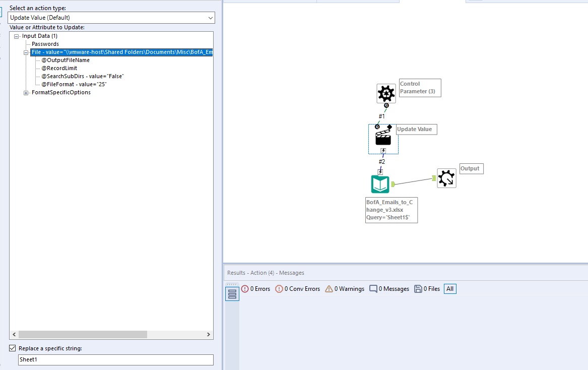
Task: Click the Warnings filter icon in Results
Action: coord(330,289)
